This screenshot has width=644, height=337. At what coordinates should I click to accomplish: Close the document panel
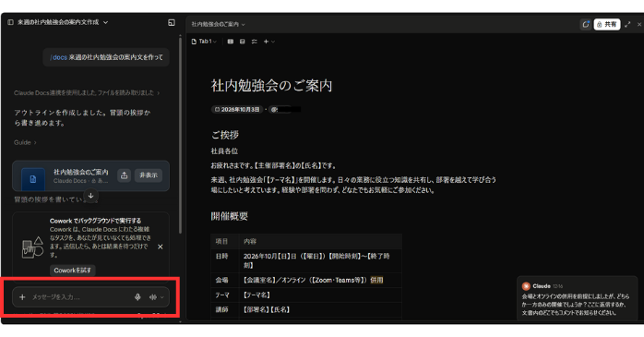tap(639, 24)
